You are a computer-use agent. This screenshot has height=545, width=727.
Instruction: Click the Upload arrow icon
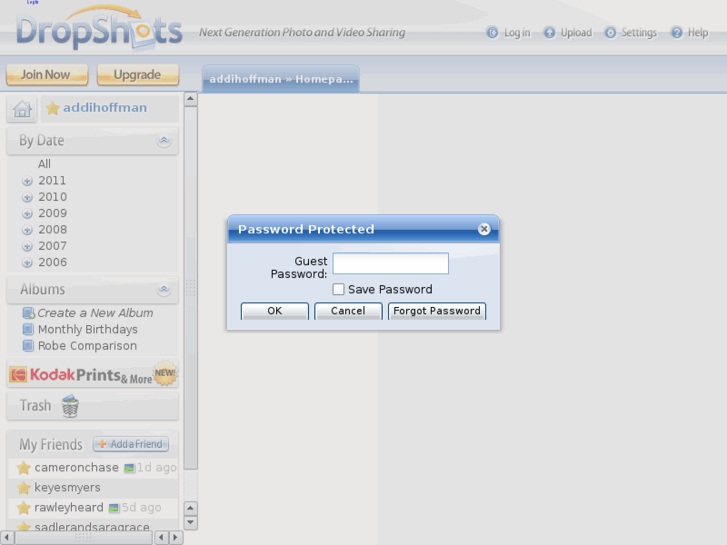point(549,32)
